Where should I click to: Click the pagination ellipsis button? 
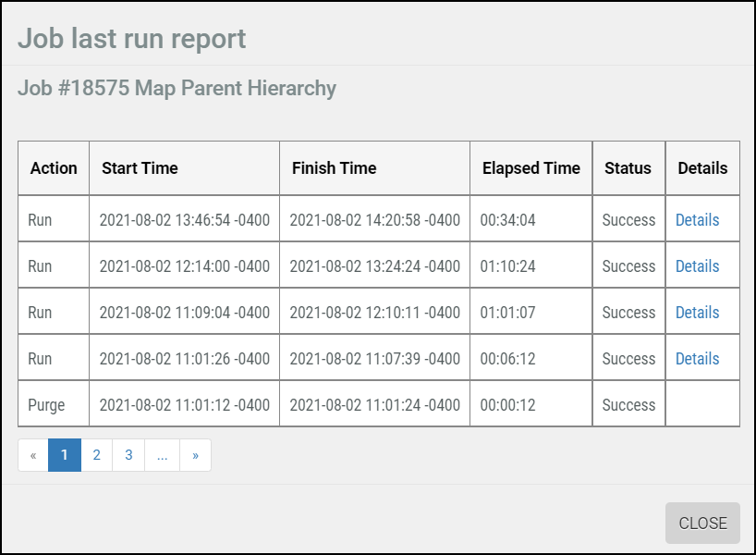coord(162,455)
